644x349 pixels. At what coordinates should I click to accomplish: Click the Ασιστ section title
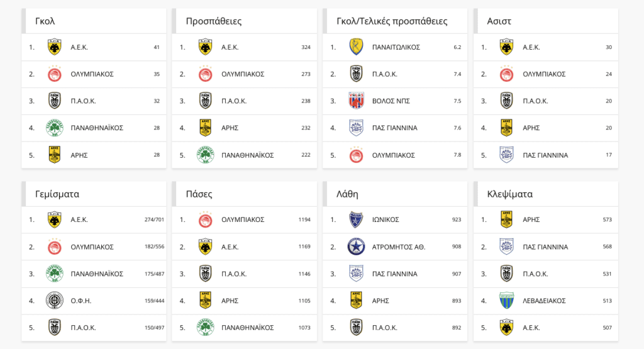499,21
